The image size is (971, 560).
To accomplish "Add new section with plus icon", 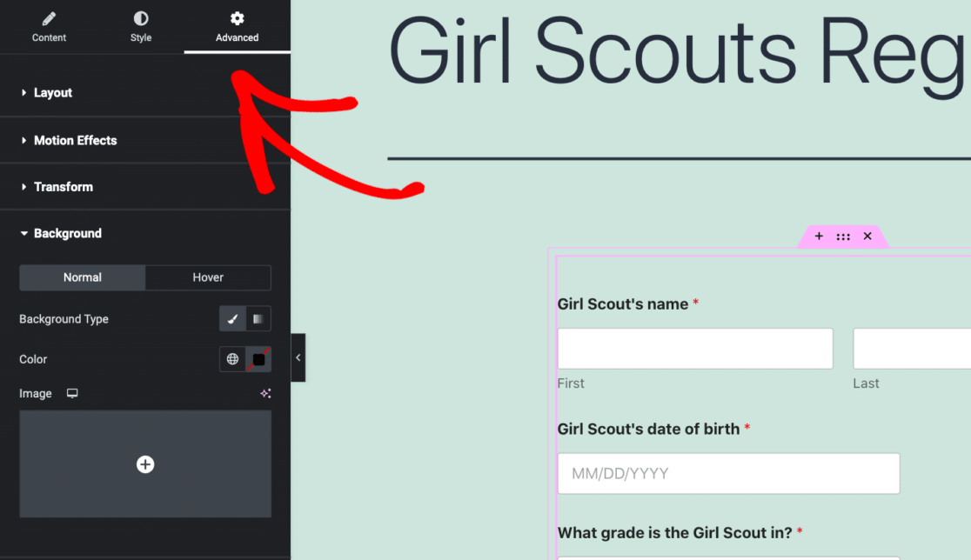I will click(x=819, y=236).
